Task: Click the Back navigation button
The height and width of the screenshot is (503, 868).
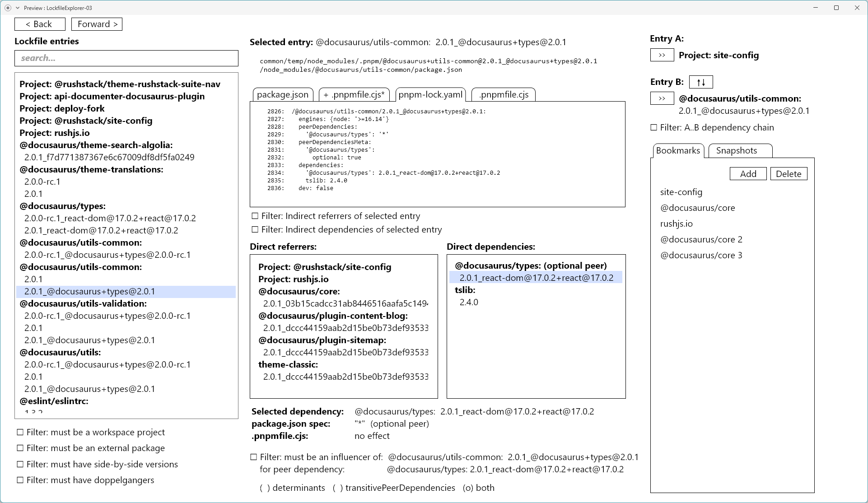Action: tap(40, 24)
